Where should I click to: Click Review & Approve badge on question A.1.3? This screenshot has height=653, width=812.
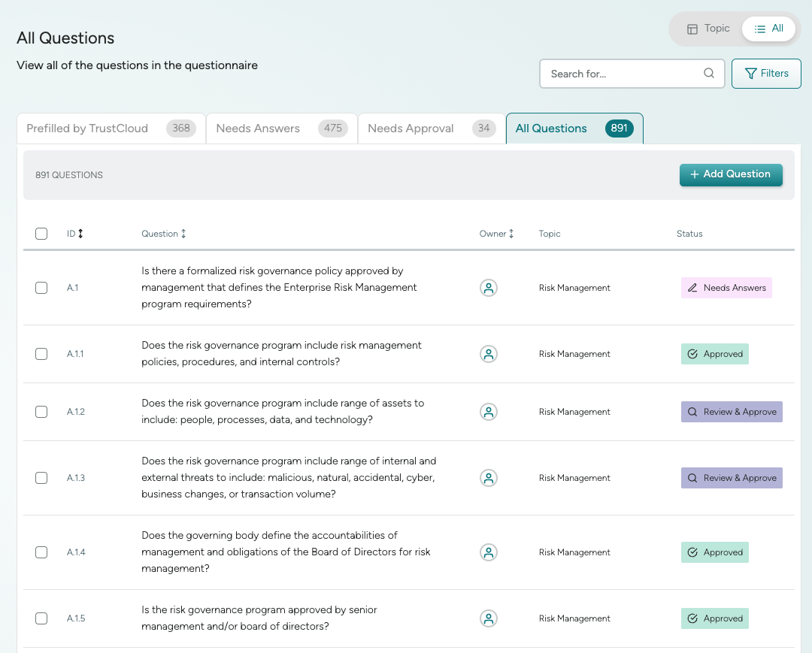coord(732,478)
